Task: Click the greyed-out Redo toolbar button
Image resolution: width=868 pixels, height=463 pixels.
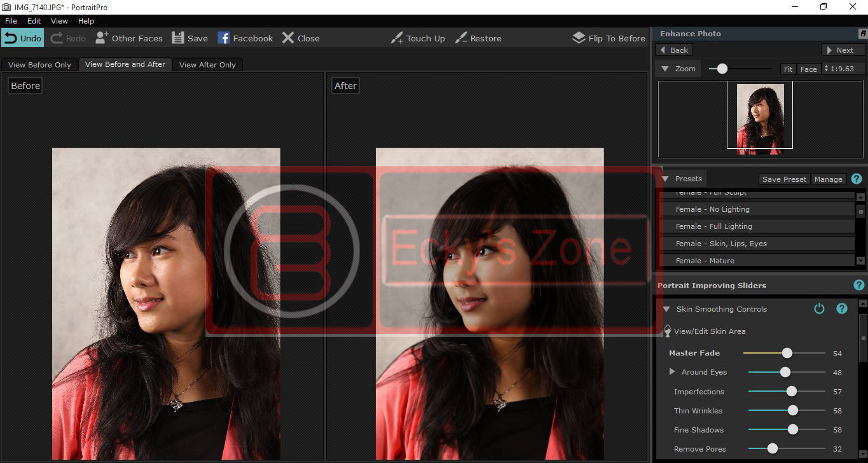Action: click(68, 38)
